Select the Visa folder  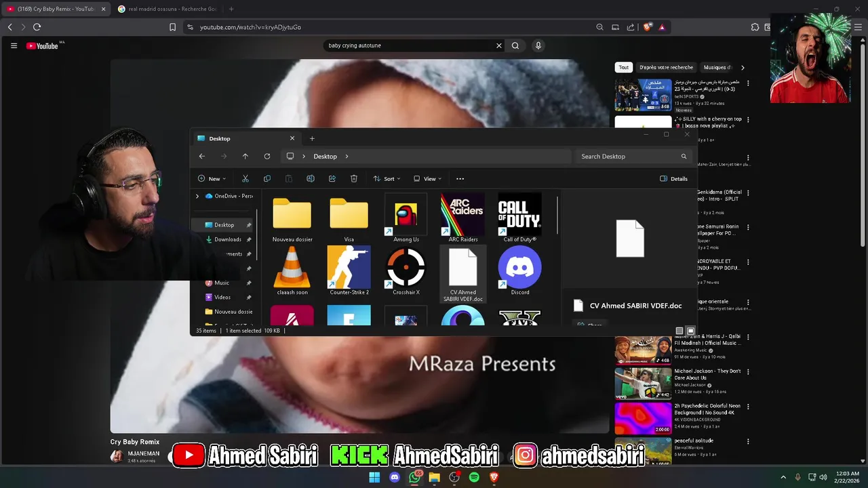coord(349,218)
